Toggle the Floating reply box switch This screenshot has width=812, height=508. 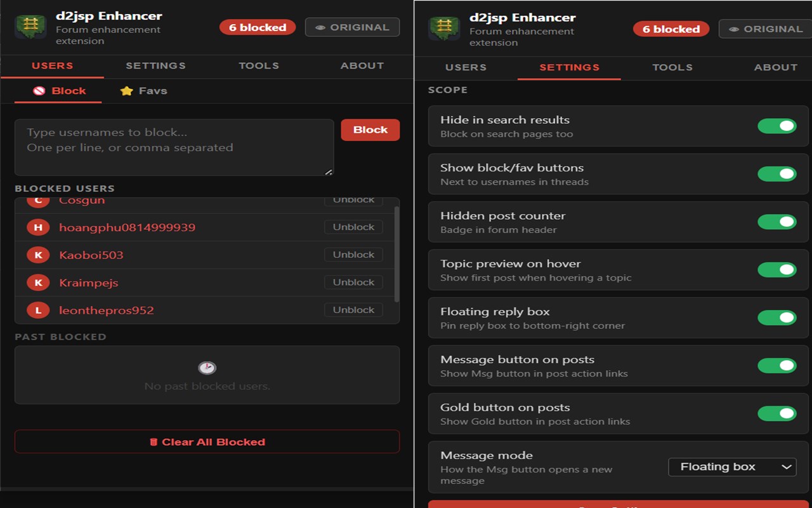[x=777, y=317]
